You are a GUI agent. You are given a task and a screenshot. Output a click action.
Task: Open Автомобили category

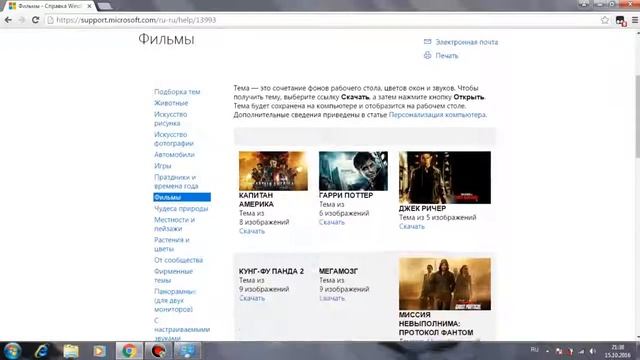(174, 155)
